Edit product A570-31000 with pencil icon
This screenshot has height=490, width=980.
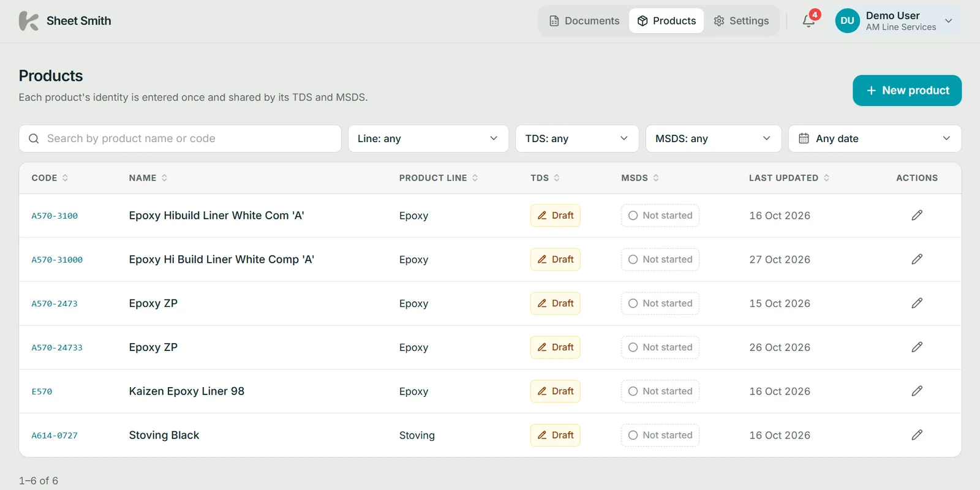917,260
